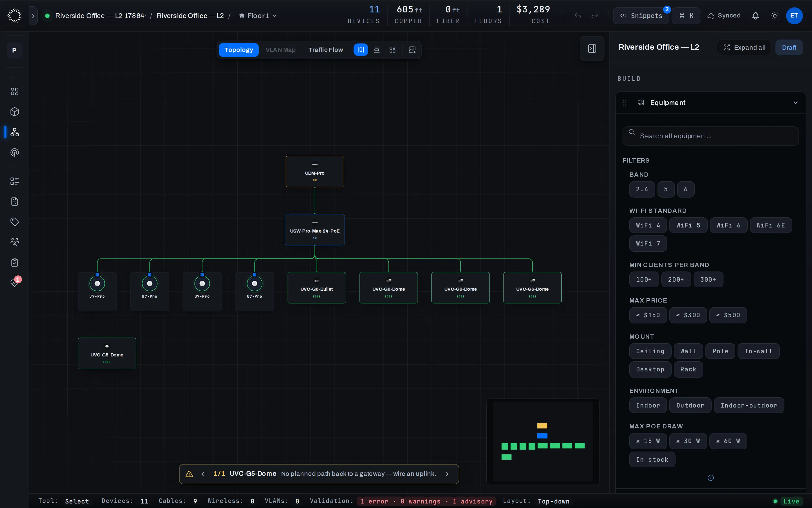Toggle the Ceiling mount filter

pos(650,351)
